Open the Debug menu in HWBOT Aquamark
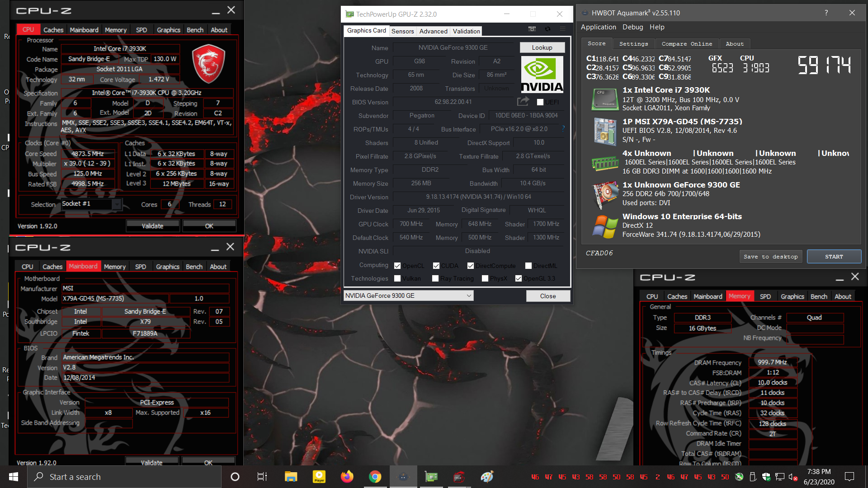The image size is (868, 488). 632,27
